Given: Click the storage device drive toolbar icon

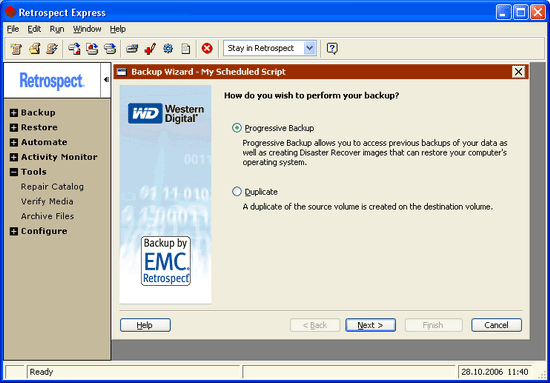Looking at the screenshot, I should (132, 48).
